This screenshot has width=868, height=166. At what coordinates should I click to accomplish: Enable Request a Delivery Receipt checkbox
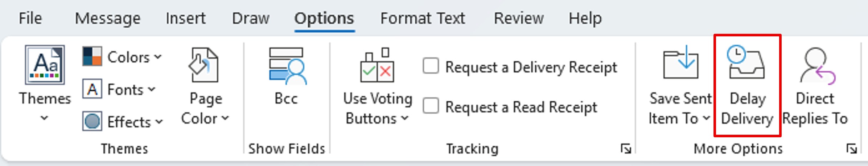431,66
